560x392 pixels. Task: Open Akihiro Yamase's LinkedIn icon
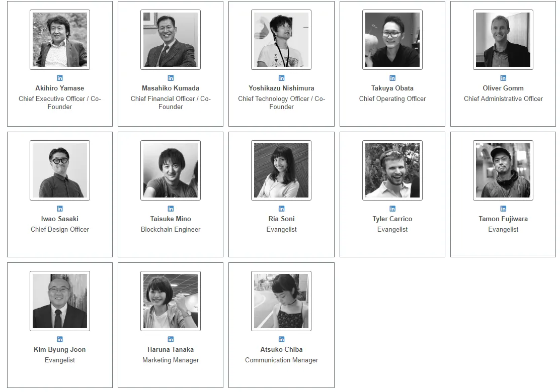(60, 78)
